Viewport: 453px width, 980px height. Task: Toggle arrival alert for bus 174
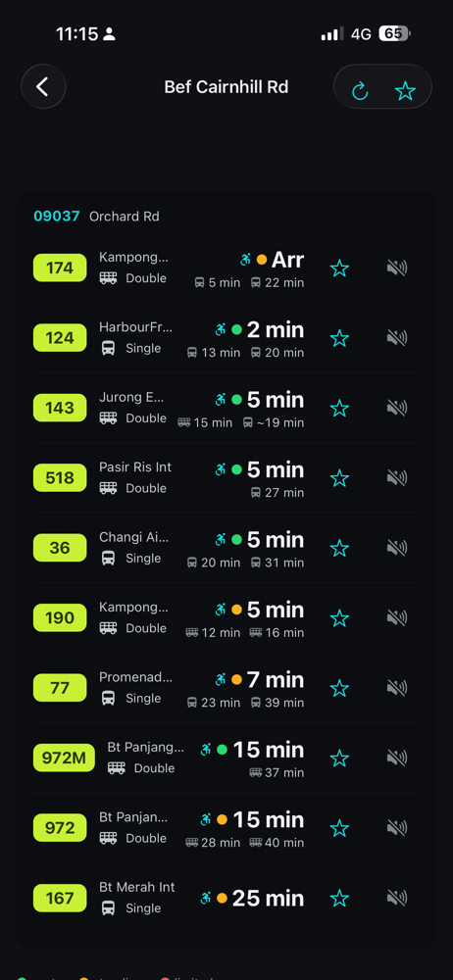[x=397, y=269]
